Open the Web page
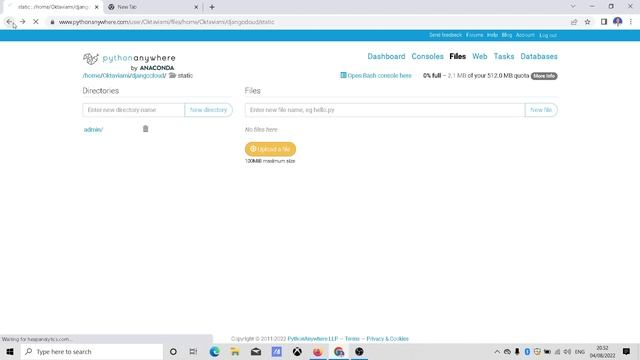The width and height of the screenshot is (640, 360). click(480, 56)
